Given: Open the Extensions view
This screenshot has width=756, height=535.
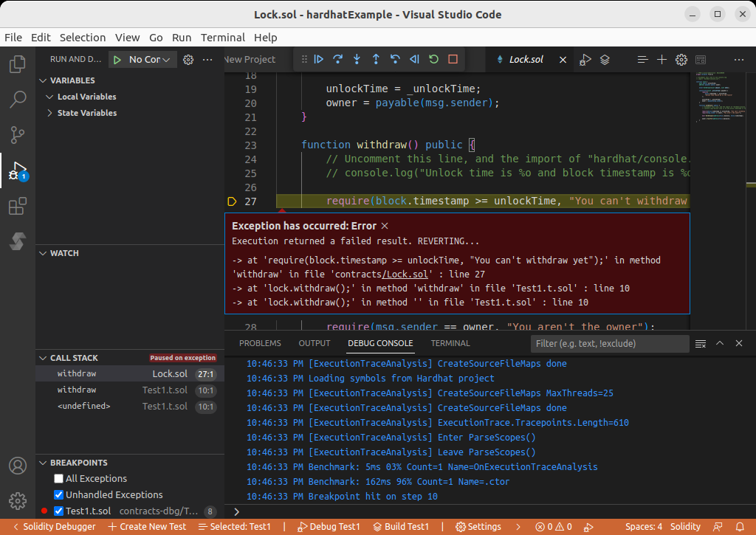Looking at the screenshot, I should point(17,207).
